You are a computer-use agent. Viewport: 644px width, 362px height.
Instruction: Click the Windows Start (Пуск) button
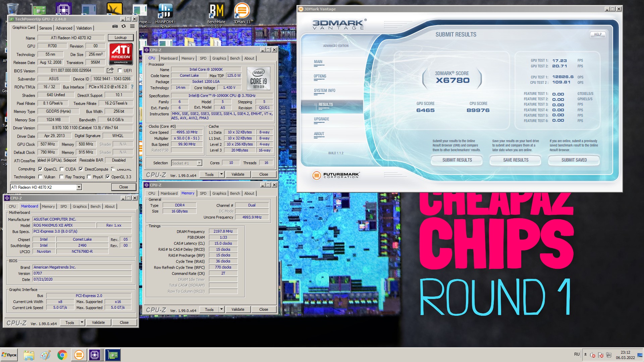pyautogui.click(x=9, y=355)
